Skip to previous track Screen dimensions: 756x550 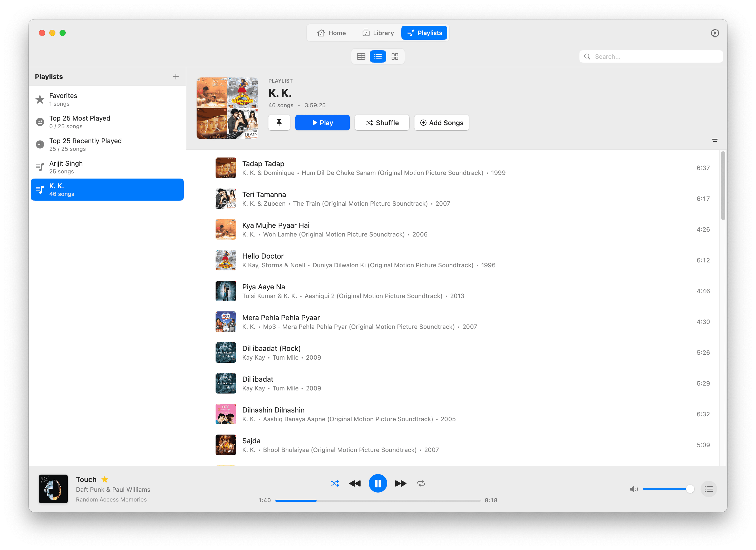pyautogui.click(x=355, y=483)
